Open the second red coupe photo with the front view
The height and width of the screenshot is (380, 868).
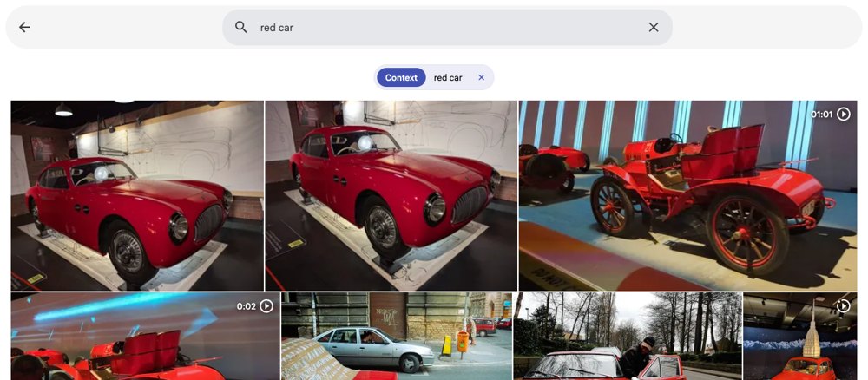point(391,195)
